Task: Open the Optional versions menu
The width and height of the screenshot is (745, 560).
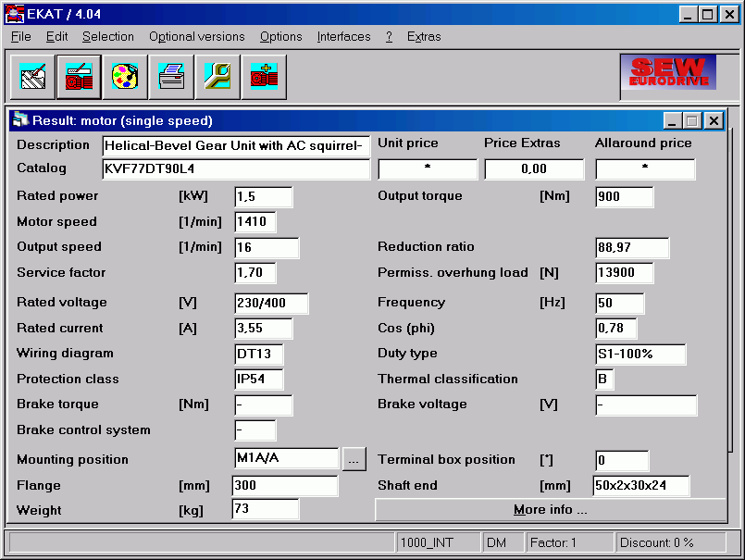Action: click(x=197, y=37)
